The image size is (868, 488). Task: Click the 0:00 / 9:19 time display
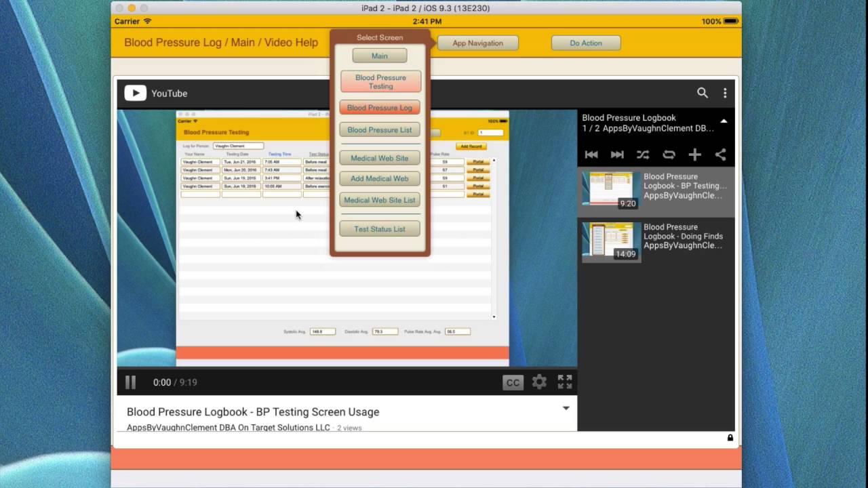[x=175, y=382]
